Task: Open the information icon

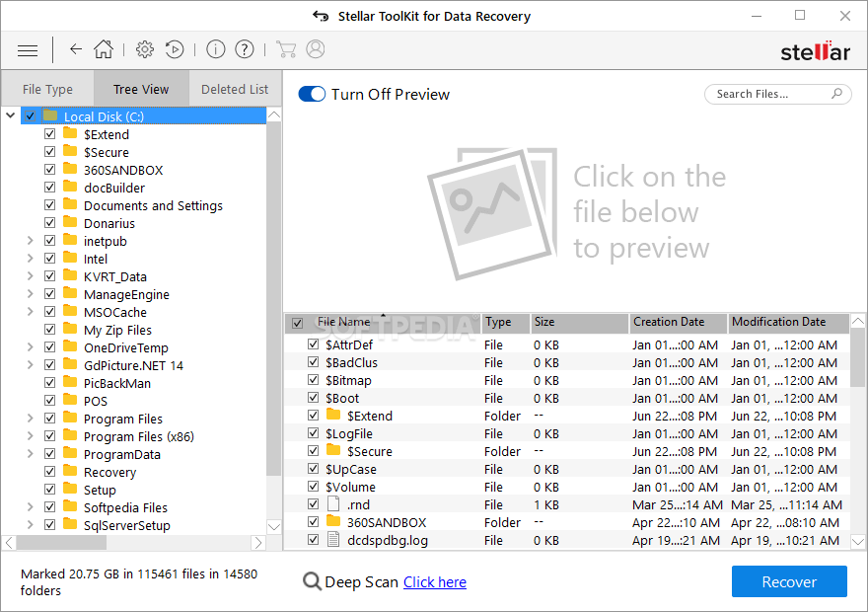Action: coord(216,49)
